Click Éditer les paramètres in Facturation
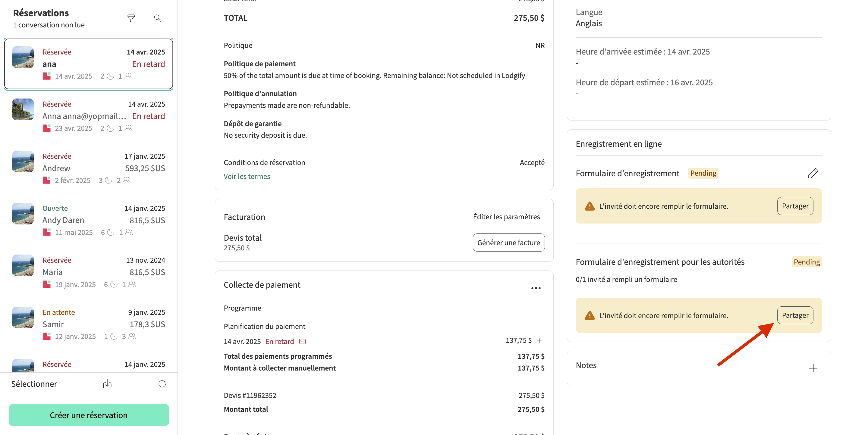Image resolution: width=868 pixels, height=435 pixels. click(506, 217)
